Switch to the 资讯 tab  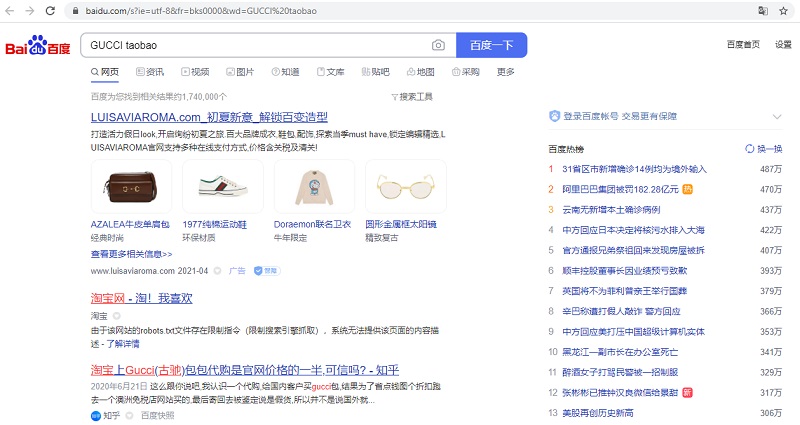coord(150,72)
